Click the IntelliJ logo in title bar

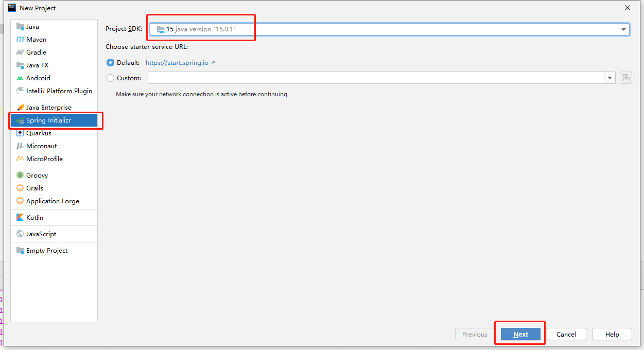pos(11,8)
